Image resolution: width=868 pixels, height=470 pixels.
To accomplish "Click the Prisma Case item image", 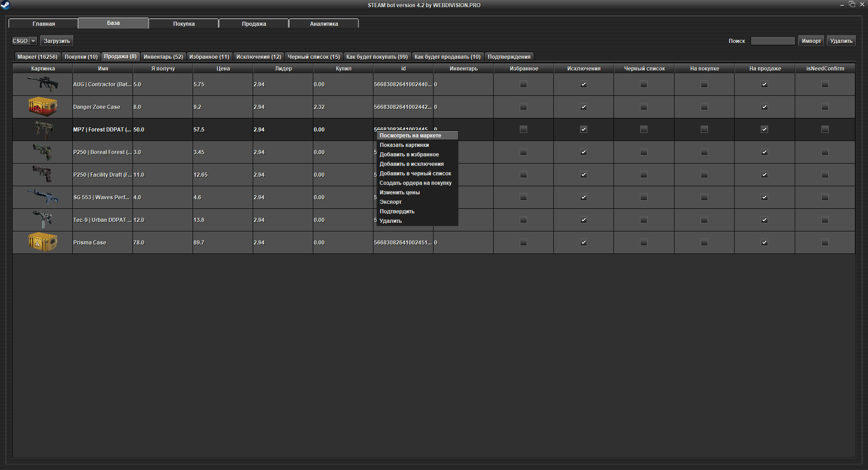I will 42,242.
